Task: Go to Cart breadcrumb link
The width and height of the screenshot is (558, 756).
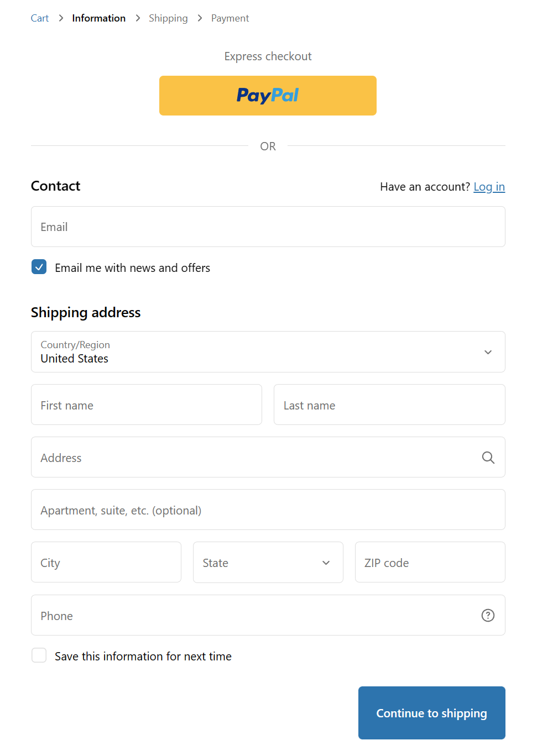Action: (x=40, y=18)
